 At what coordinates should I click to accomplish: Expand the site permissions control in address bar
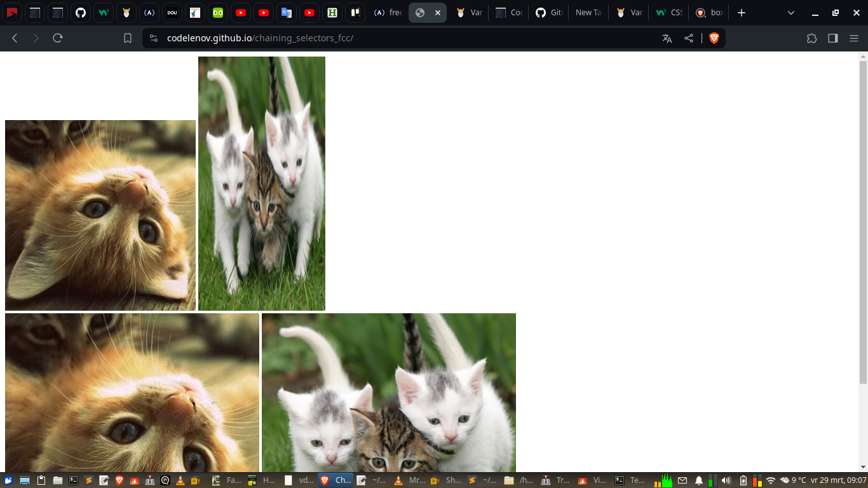pyautogui.click(x=153, y=38)
